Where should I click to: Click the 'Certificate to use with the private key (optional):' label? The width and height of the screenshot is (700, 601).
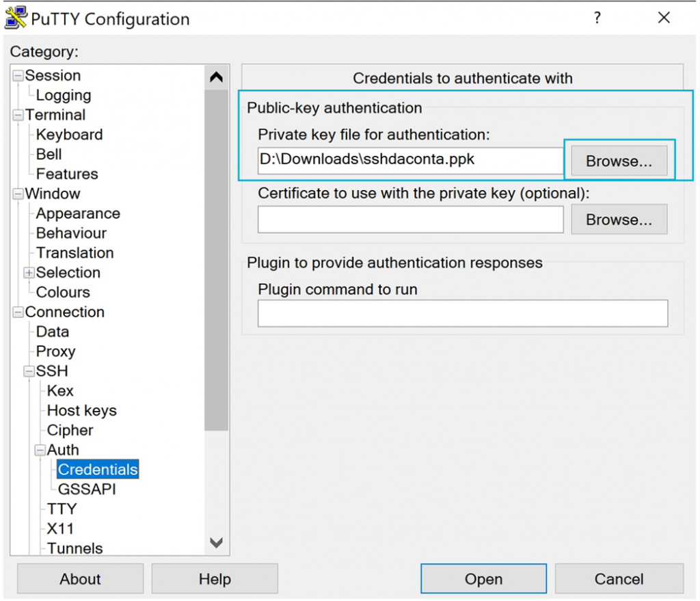pyautogui.click(x=424, y=193)
